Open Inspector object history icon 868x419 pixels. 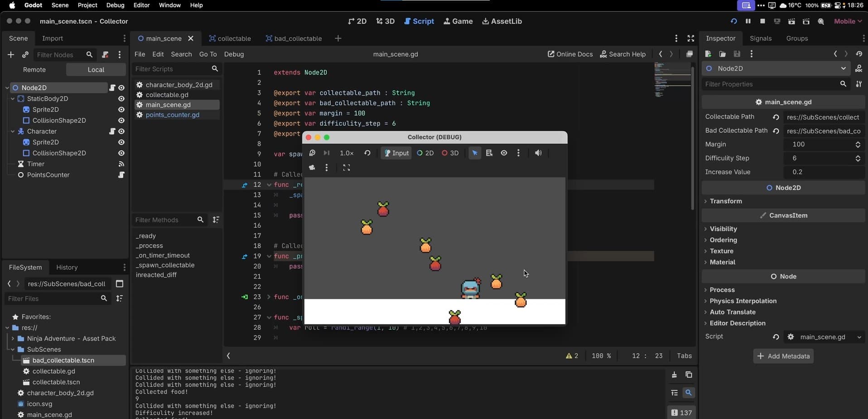[859, 54]
